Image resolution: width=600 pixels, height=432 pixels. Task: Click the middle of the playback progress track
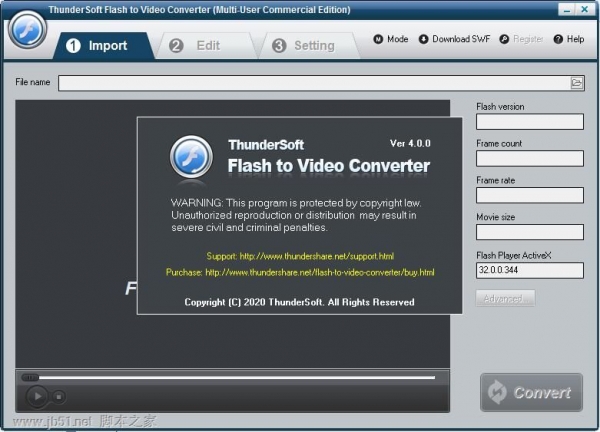237,378
